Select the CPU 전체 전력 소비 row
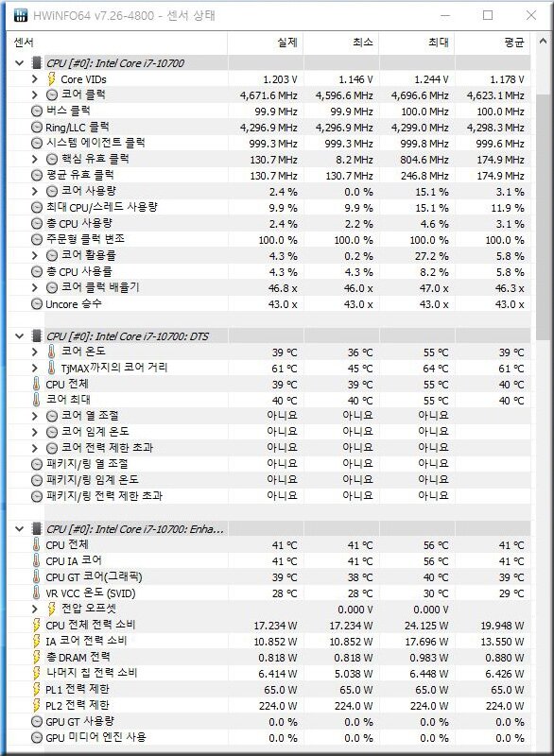554x756 pixels. pos(268,626)
